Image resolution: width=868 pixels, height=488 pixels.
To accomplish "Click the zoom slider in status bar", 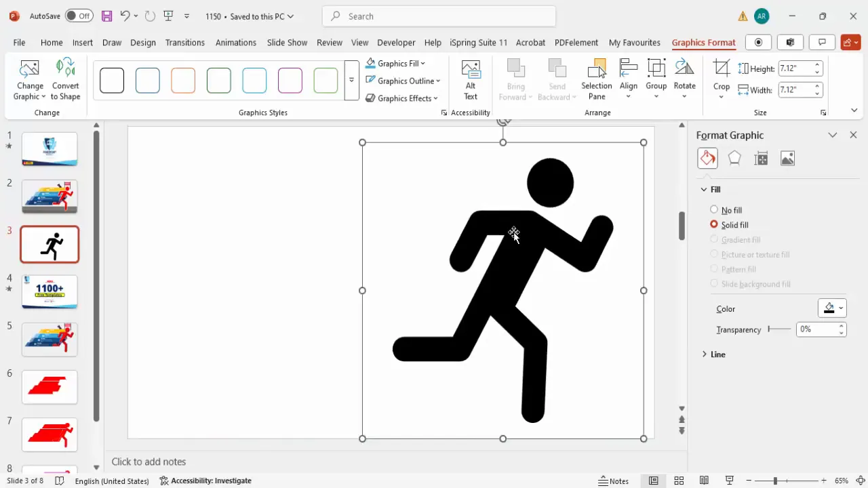I will 787,481.
